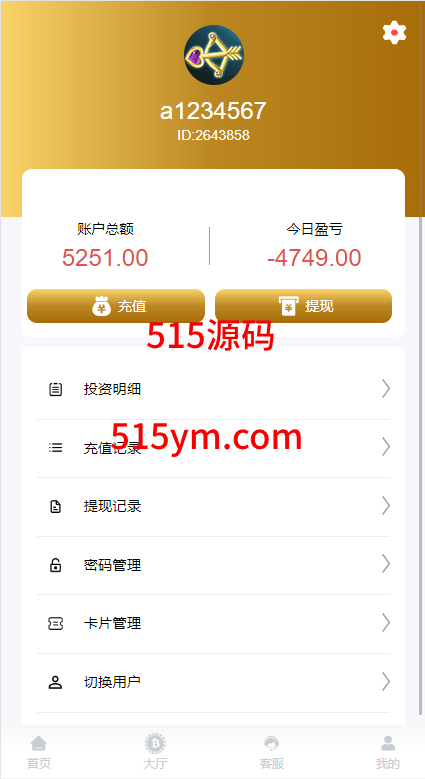
Task: Open settings via the gear icon
Action: point(394,33)
